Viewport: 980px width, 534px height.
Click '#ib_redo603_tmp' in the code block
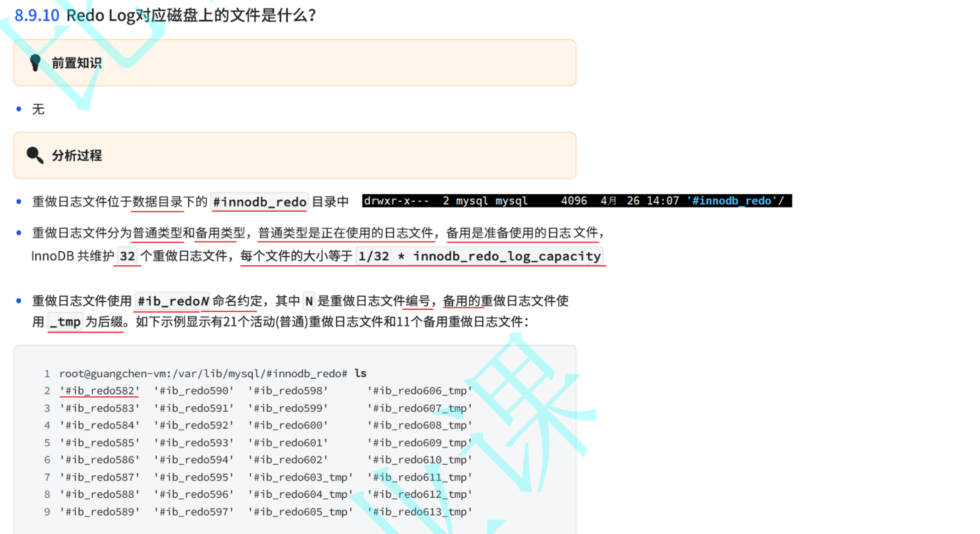[301, 477]
